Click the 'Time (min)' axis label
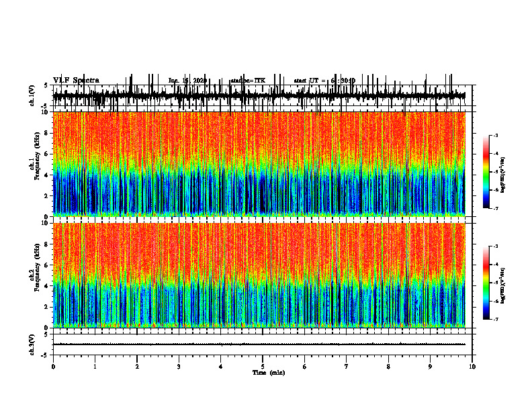532x411 pixels. [x=269, y=373]
